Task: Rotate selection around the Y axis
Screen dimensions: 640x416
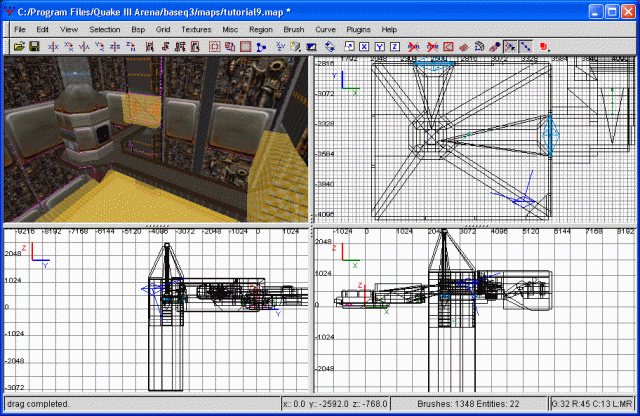Action: click(x=100, y=47)
